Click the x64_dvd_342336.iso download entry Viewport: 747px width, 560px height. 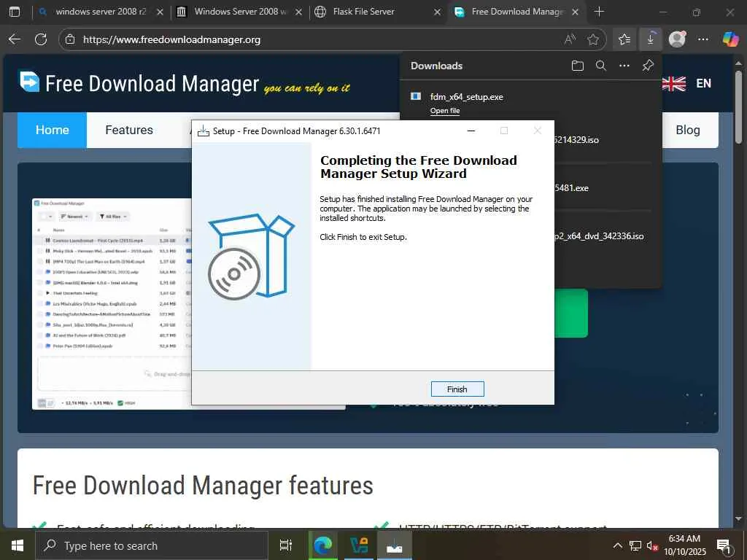(x=600, y=236)
